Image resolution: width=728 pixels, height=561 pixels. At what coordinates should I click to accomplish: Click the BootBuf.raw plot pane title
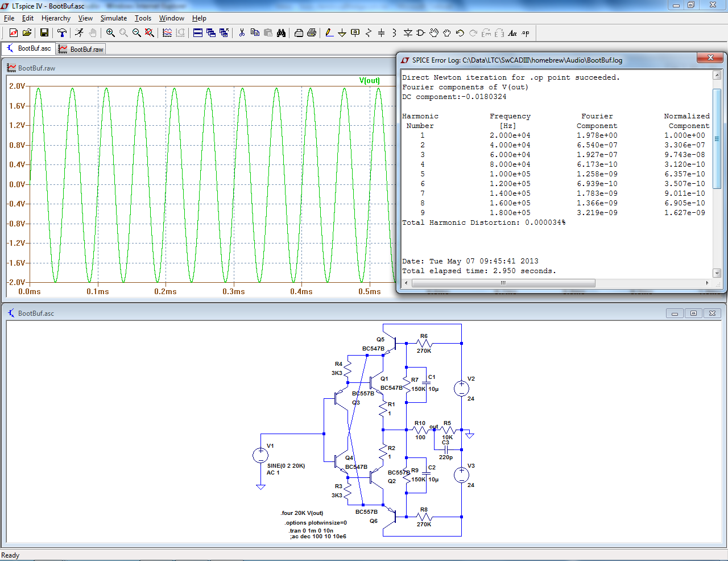tap(36, 68)
